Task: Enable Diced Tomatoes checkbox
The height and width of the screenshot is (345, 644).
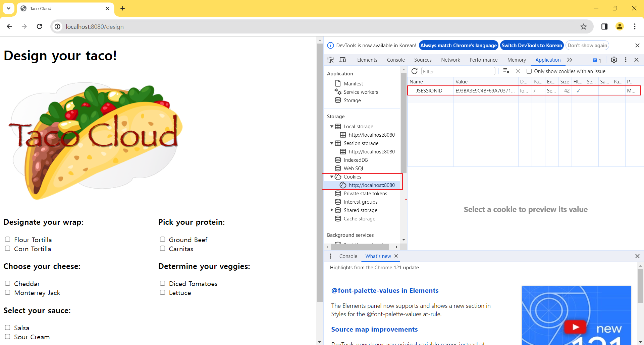Action: (162, 283)
